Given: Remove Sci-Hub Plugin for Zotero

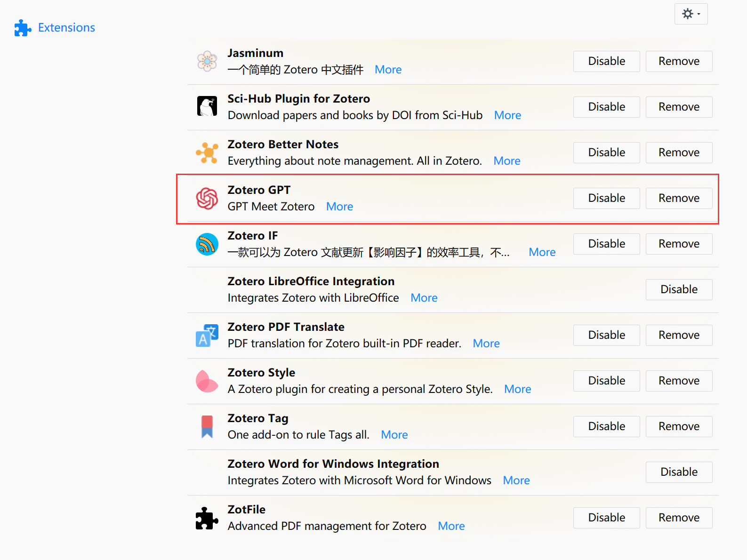Looking at the screenshot, I should tap(679, 107).
